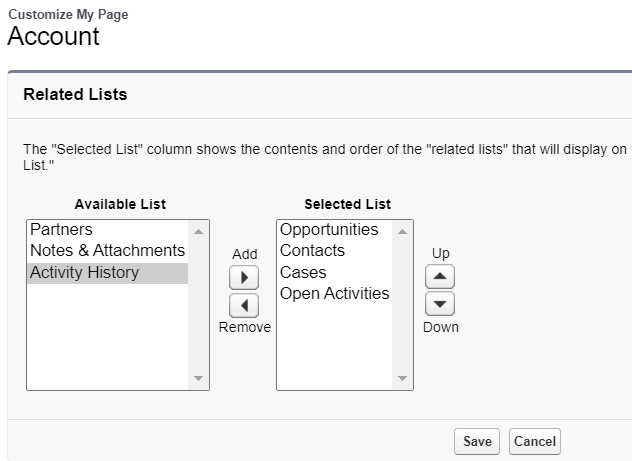Select Open Activities in Selected List

tap(335, 294)
